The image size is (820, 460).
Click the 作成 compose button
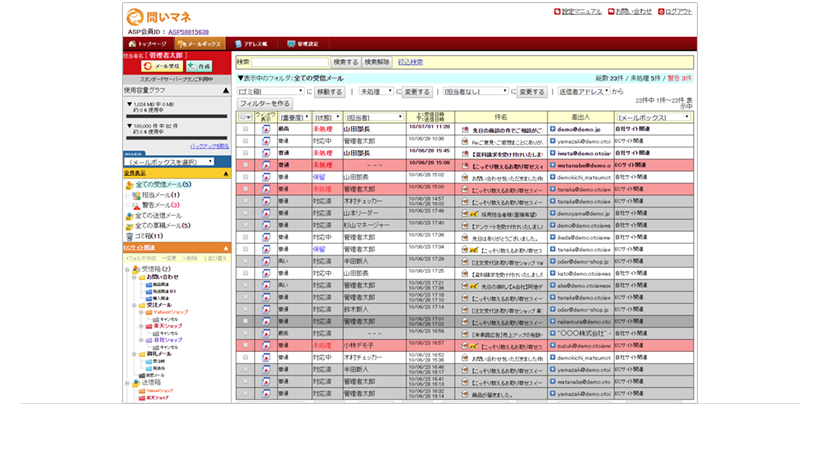pyautogui.click(x=199, y=66)
